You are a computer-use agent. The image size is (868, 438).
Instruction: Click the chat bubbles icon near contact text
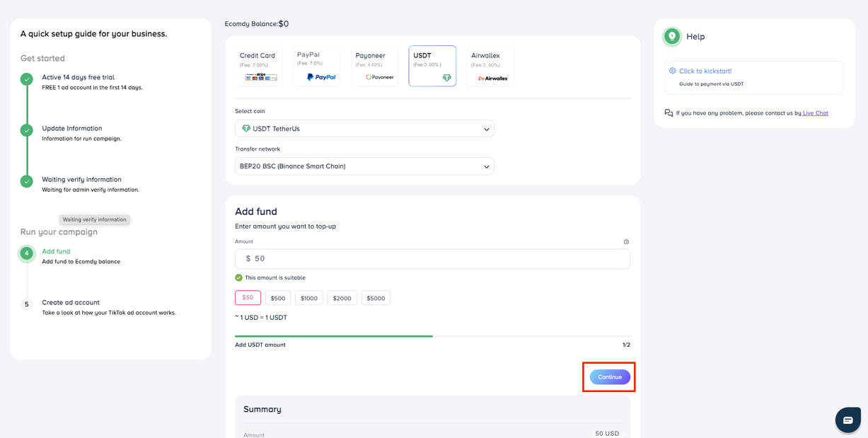669,113
